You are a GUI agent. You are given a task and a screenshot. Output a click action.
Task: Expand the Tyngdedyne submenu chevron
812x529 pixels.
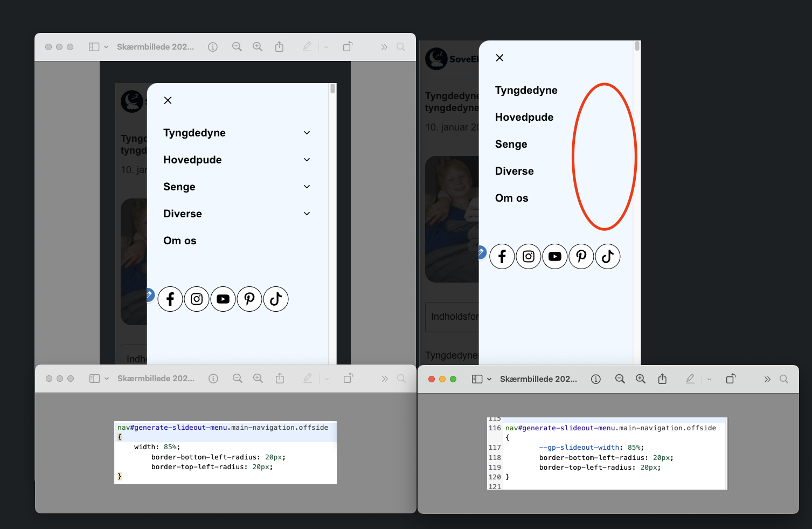tap(307, 133)
